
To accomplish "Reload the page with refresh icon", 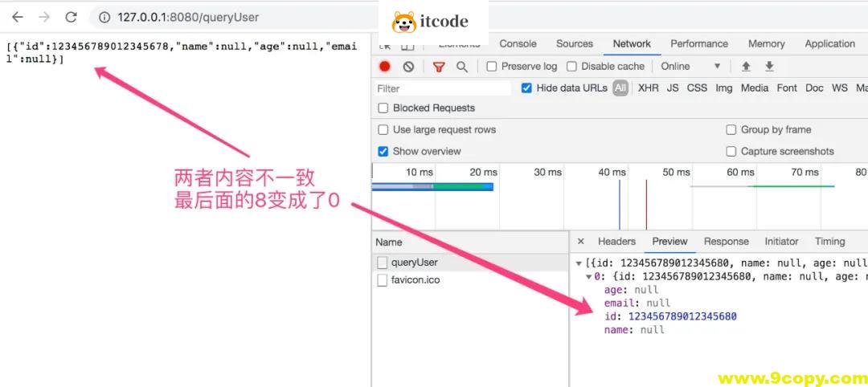I will (71, 17).
